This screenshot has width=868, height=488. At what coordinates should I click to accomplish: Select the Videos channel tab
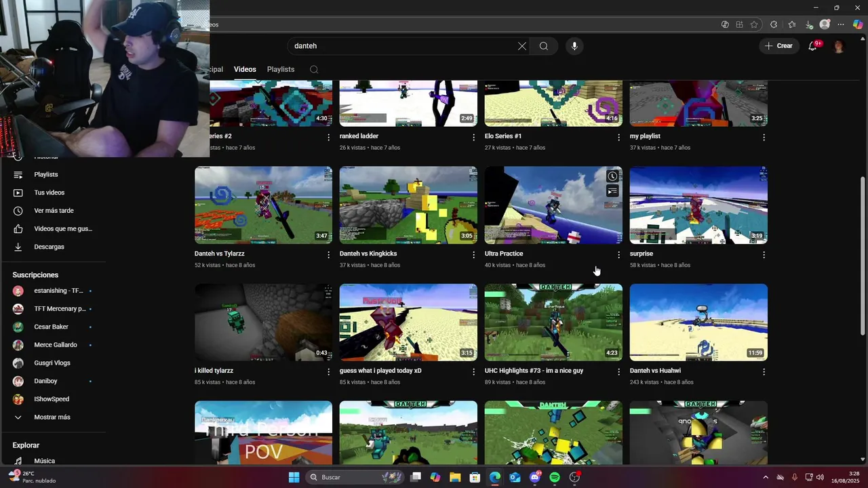[x=245, y=69]
